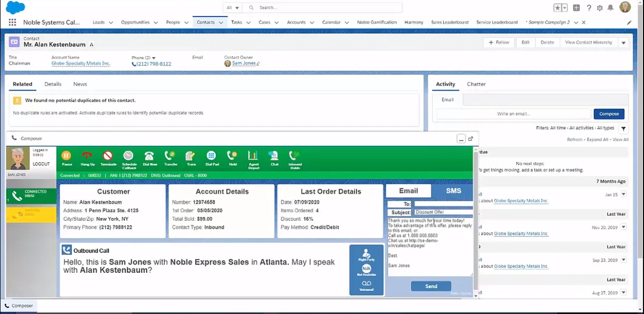
Task: Click the activity filter funnel icon
Action: tap(623, 129)
